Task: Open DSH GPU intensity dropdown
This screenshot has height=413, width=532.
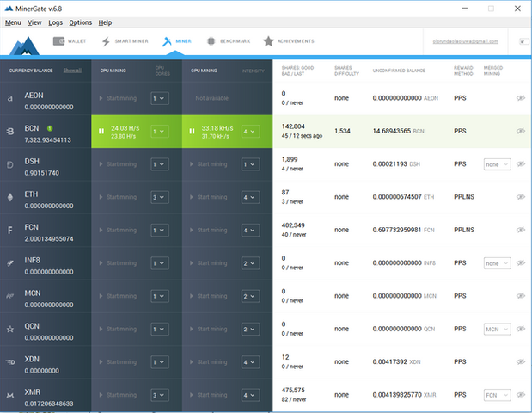Action: click(x=250, y=164)
